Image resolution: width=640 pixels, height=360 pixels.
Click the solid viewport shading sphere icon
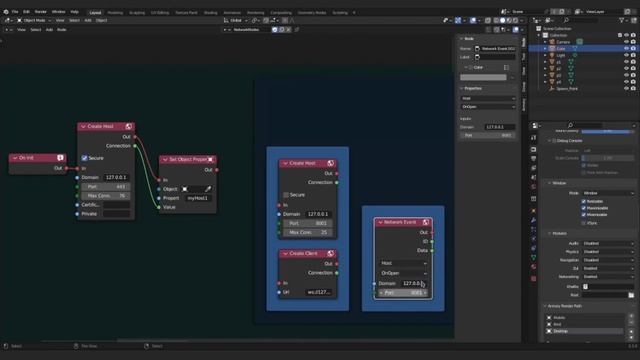coord(502,20)
